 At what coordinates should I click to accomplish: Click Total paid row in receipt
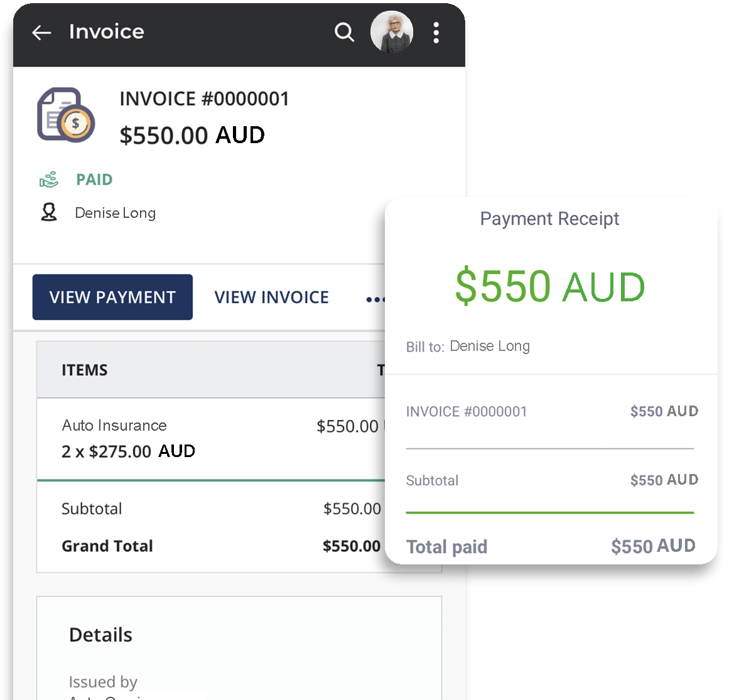click(x=446, y=547)
